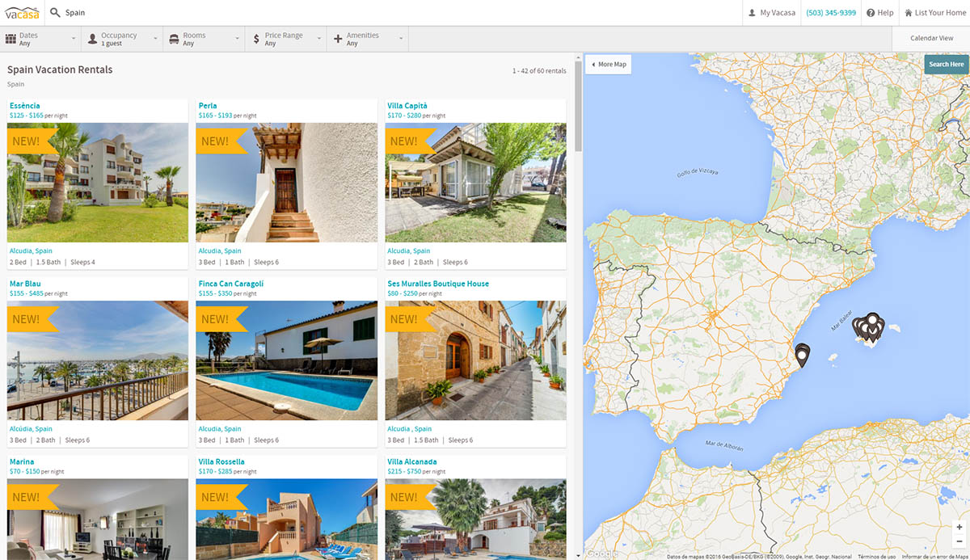Click Alcudia, Spain under Essència
This screenshot has width=970, height=560.
pos(31,251)
